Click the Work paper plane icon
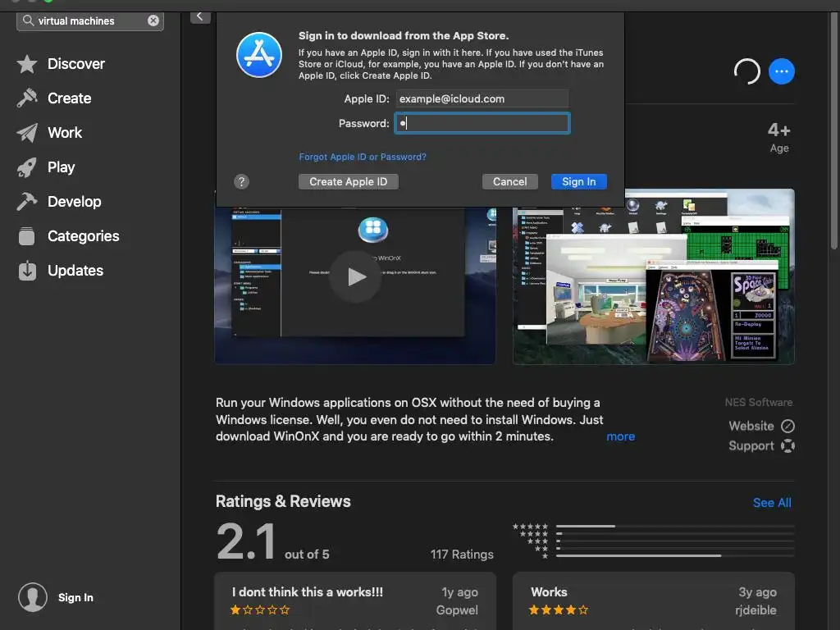This screenshot has height=630, width=840. pos(27,133)
